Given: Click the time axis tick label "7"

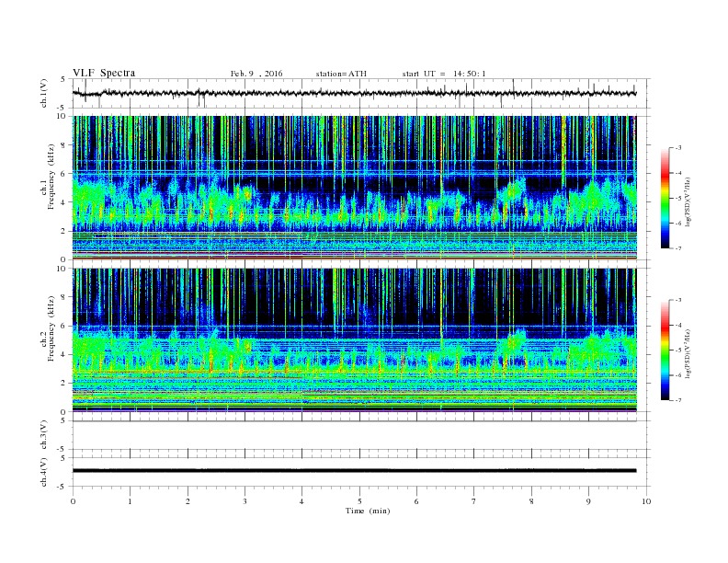Looking at the screenshot, I should click(x=474, y=501).
